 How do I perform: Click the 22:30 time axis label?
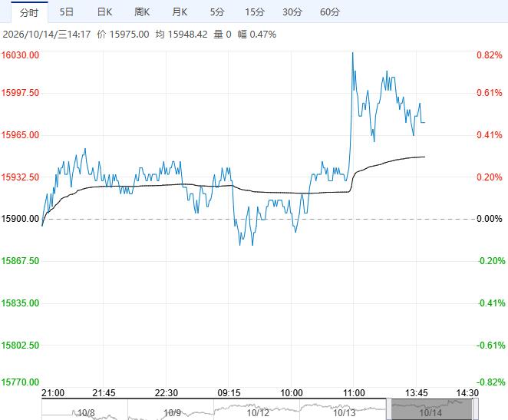tap(167, 393)
